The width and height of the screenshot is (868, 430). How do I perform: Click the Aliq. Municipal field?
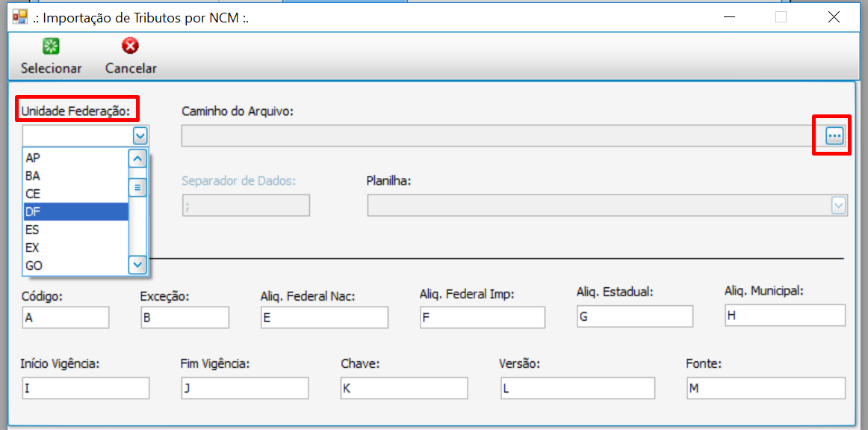tap(785, 315)
